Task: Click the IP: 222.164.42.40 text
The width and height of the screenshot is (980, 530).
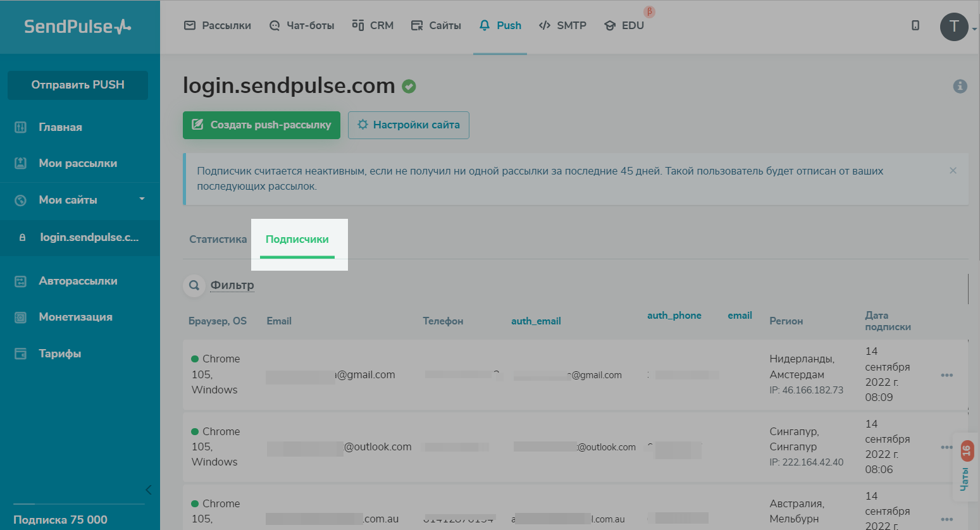Action: point(806,462)
